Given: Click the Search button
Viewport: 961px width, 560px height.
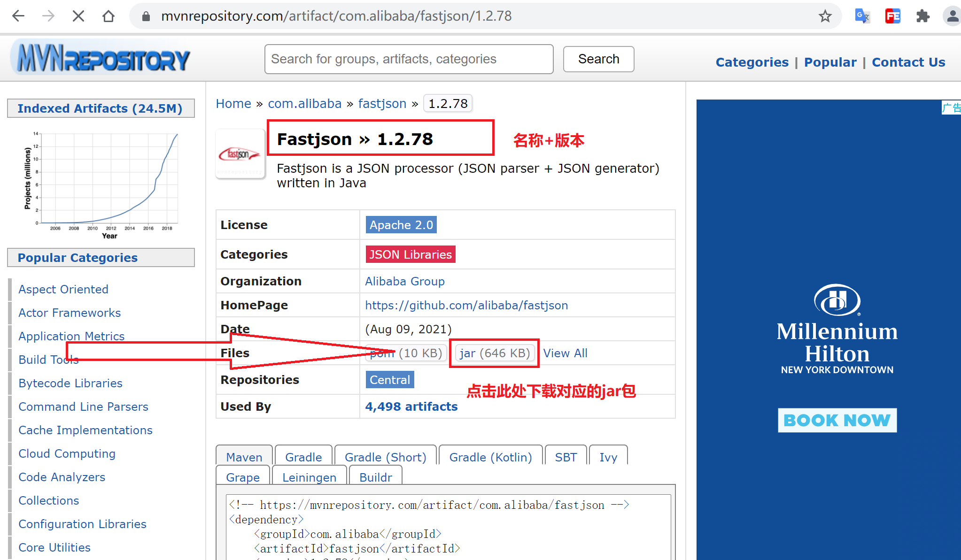Looking at the screenshot, I should tap(598, 59).
